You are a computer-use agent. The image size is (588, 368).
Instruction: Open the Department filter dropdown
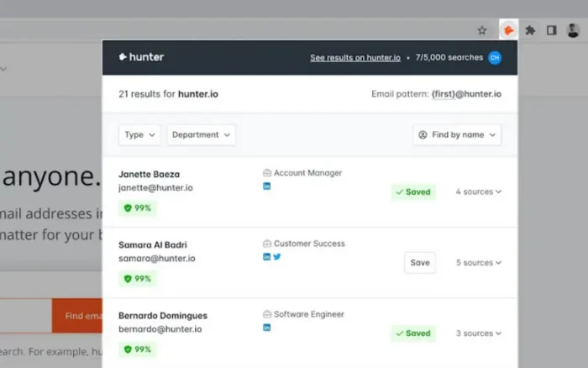point(201,134)
